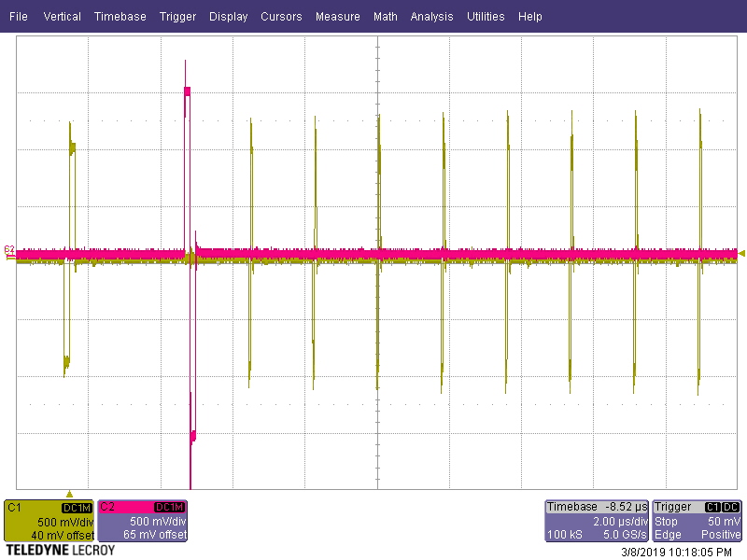This screenshot has height=560, width=747.
Task: Open the Timebase menu
Action: click(x=120, y=16)
